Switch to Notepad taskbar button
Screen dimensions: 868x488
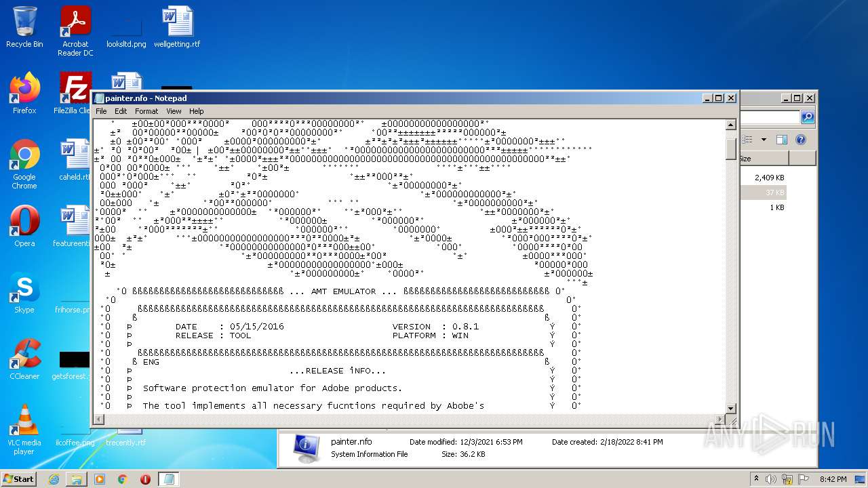point(169,479)
